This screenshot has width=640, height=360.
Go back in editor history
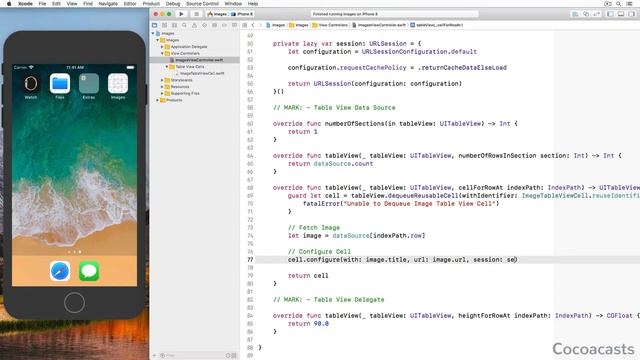coord(253,25)
